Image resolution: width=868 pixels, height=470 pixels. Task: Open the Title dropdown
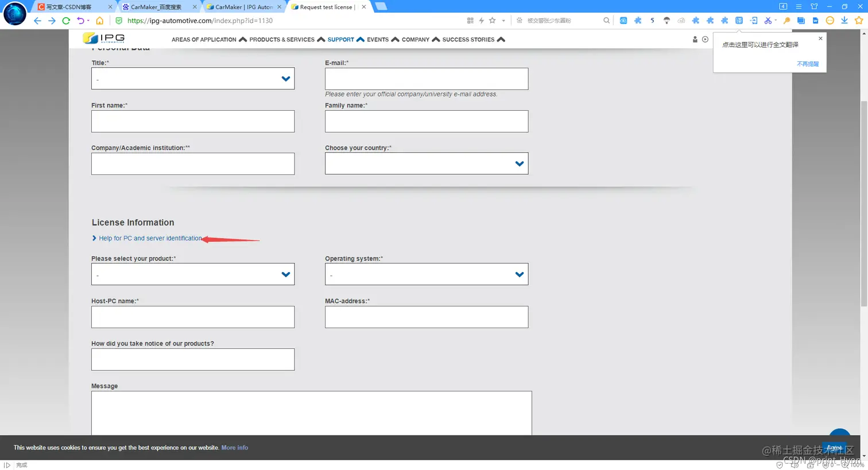[193, 79]
